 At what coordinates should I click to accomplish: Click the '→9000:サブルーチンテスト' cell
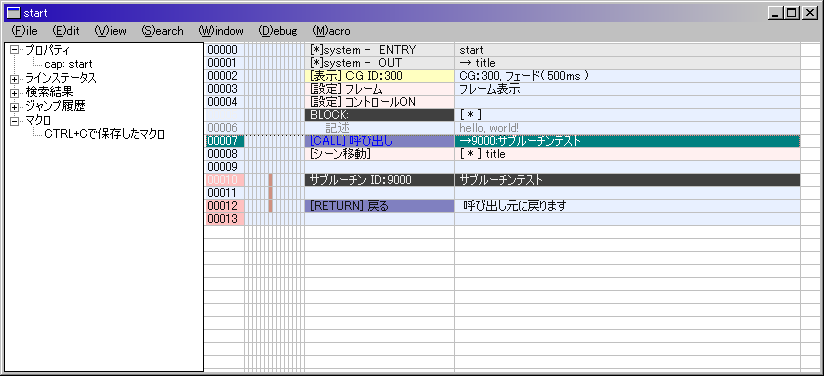tap(627, 141)
